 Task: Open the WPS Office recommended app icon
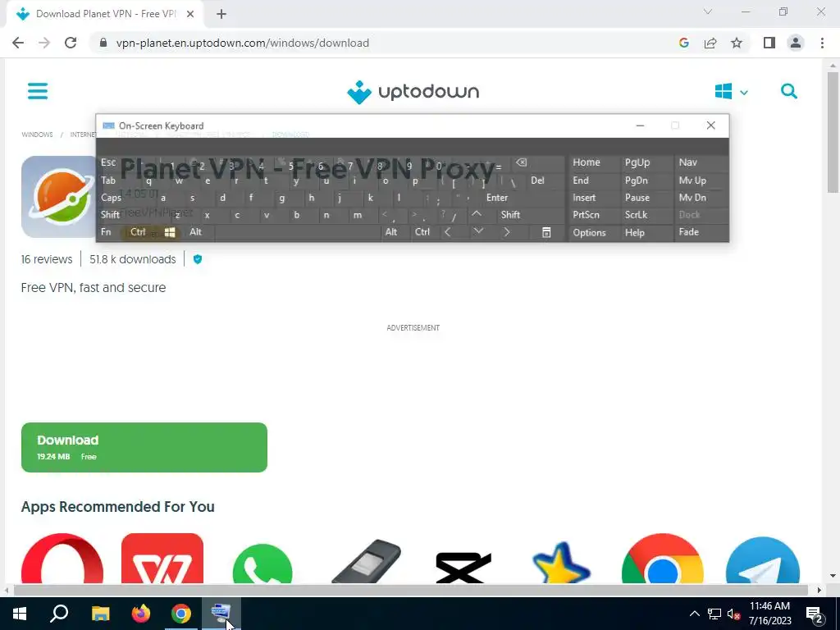pyautogui.click(x=162, y=558)
